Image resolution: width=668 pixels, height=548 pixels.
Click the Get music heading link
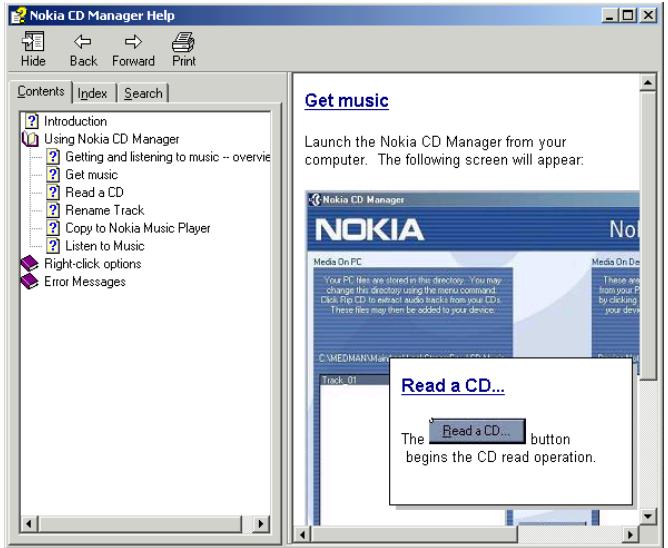[x=346, y=101]
